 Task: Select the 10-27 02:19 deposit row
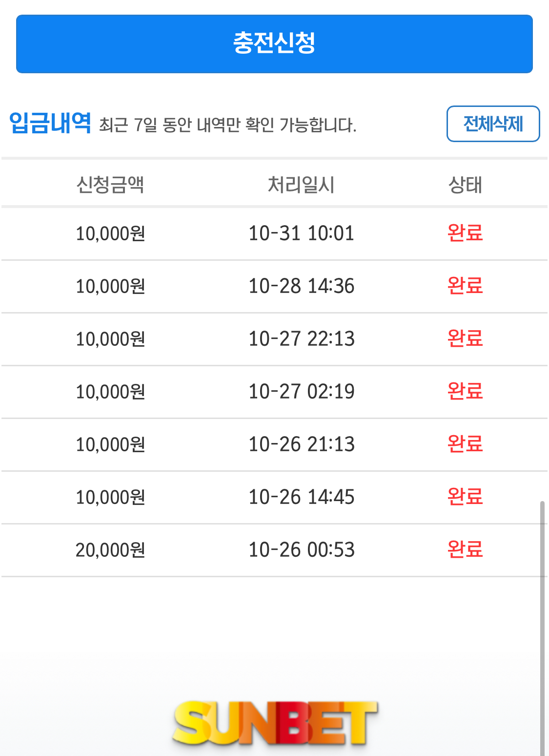301,392
